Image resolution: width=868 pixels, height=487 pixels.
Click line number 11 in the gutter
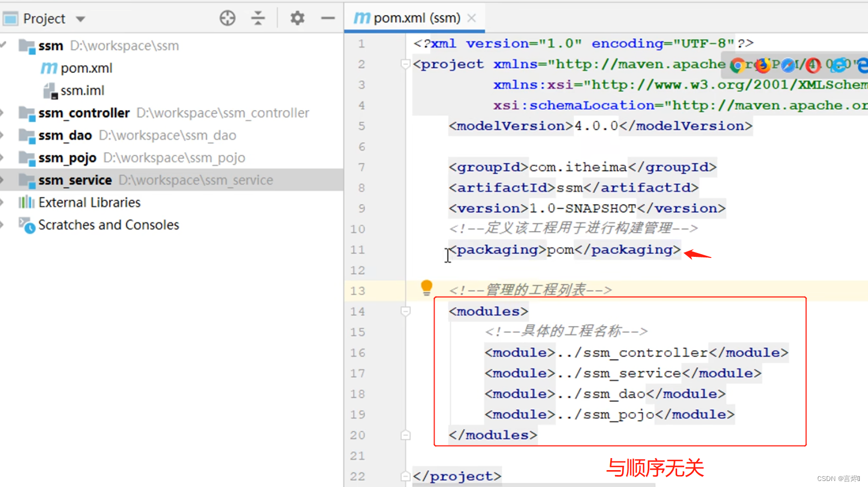tap(358, 250)
